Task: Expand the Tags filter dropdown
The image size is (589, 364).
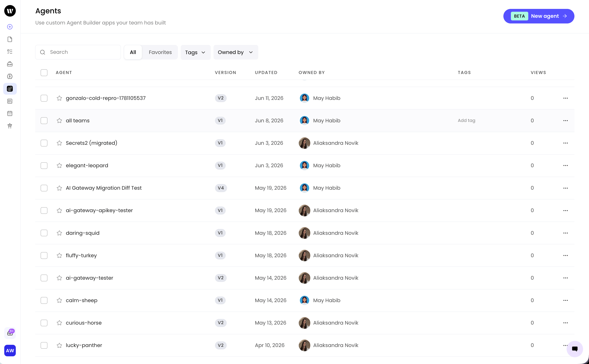Action: (x=195, y=52)
